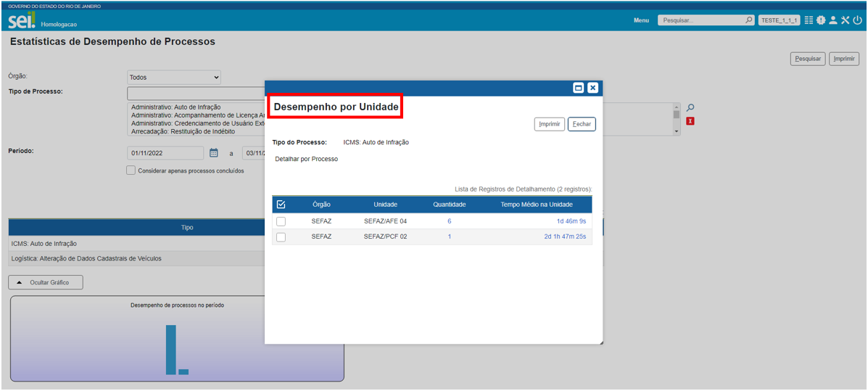868x391 pixels.
Task: Open 'Detalhar por Processo' link
Action: pyautogui.click(x=307, y=159)
